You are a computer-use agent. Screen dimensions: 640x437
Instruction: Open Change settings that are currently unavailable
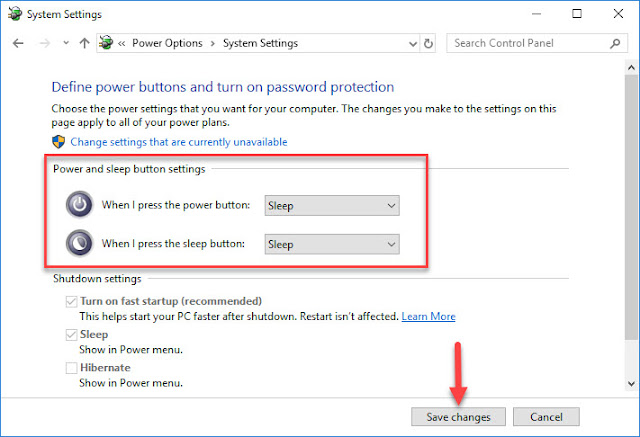(179, 142)
